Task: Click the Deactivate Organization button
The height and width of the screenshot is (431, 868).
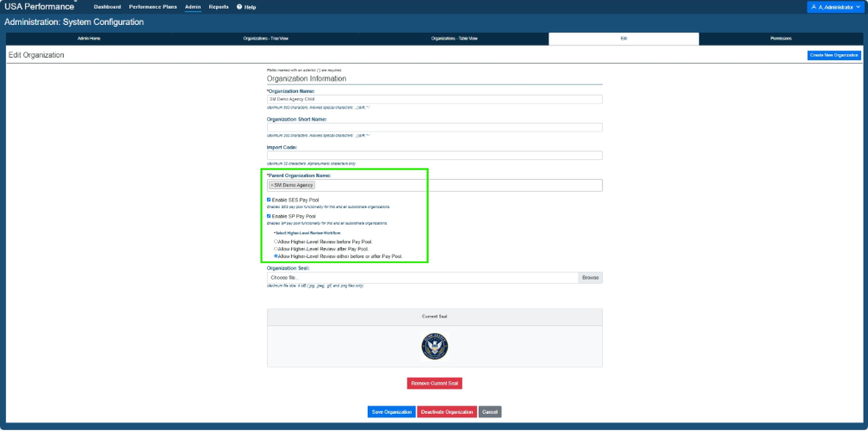Action: pos(447,412)
